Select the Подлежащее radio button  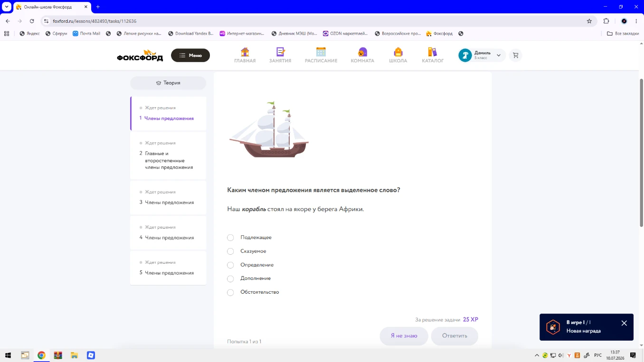click(230, 238)
